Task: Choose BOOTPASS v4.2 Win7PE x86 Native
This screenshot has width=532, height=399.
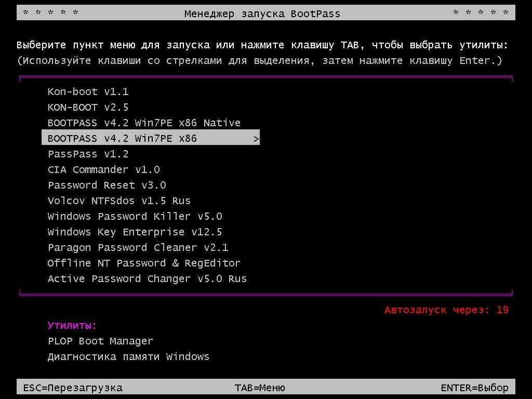Action: tap(144, 123)
